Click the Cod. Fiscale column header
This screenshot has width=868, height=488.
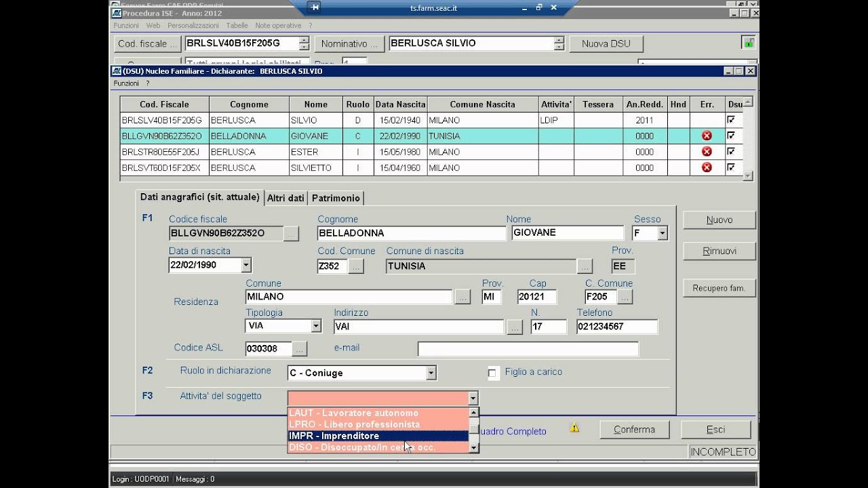click(165, 104)
